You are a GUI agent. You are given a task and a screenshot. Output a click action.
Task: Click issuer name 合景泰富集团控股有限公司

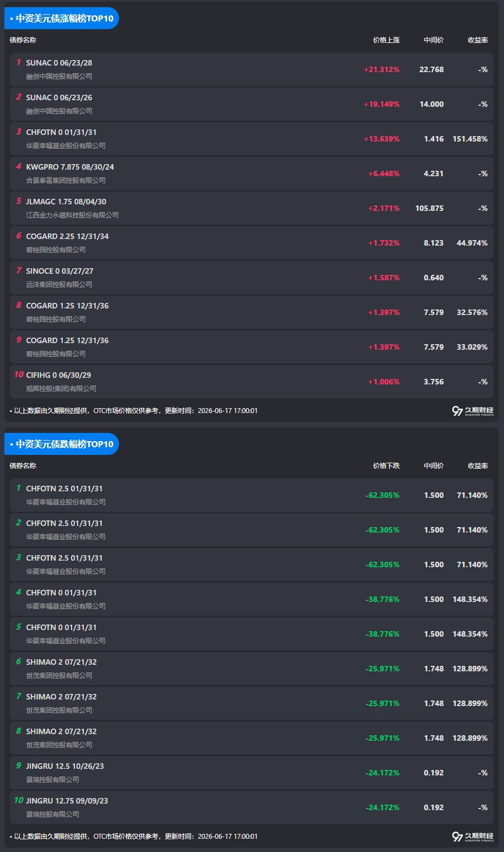pos(66,180)
